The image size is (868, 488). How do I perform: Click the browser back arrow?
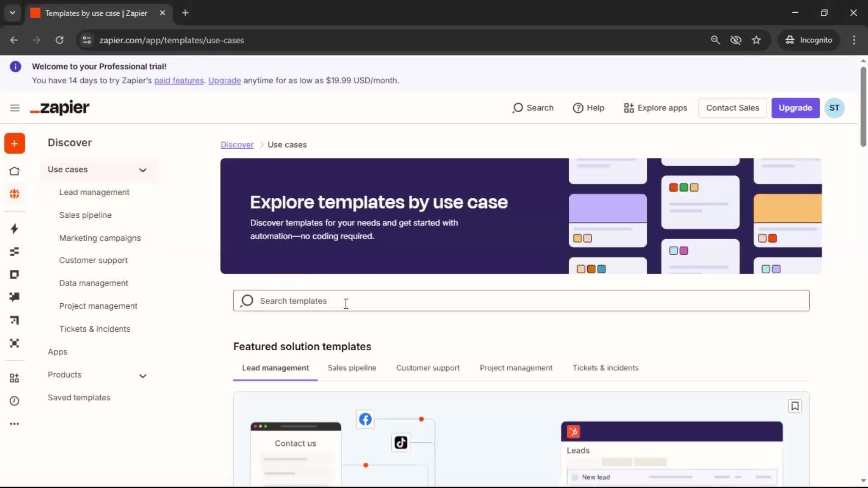tap(14, 40)
